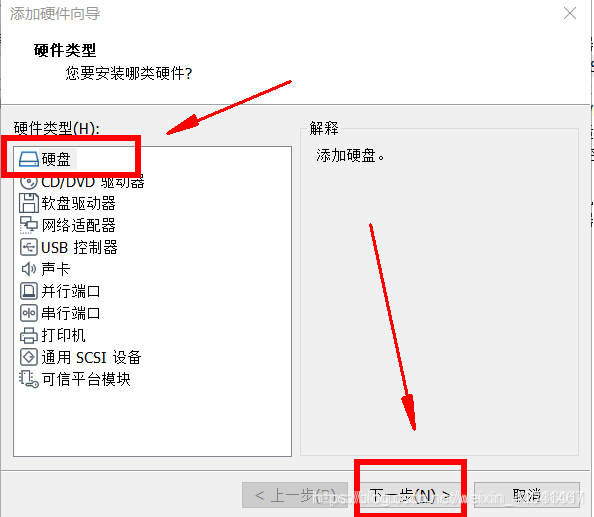Choose the generic SCSI device icon
594x517 pixels.
29,357
